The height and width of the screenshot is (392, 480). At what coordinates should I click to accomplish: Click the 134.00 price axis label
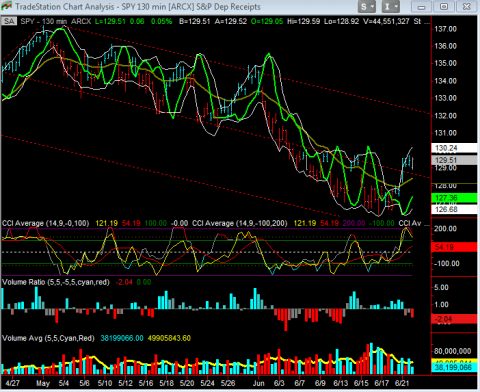(x=446, y=81)
